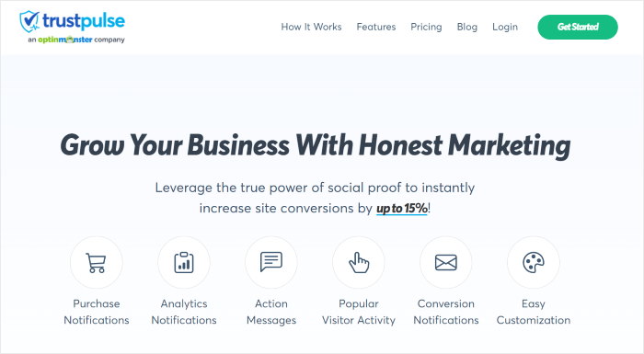
Task: Open the Pricing page link
Action: 426,27
